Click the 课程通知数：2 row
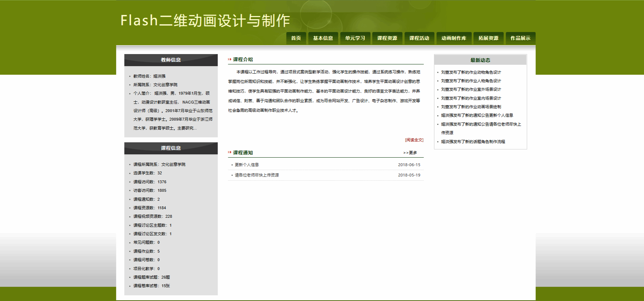Image resolution: width=644 pixels, height=301 pixels. 146,199
